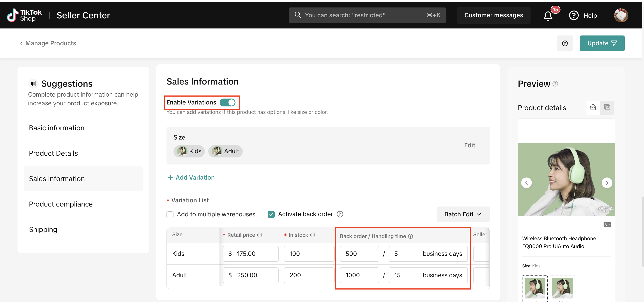The image size is (644, 302).
Task: Open the Product compliance section
Action: pyautogui.click(x=61, y=204)
